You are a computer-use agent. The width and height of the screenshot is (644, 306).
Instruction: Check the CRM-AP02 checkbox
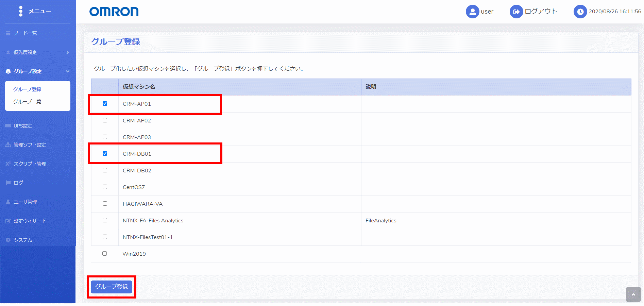tap(105, 120)
